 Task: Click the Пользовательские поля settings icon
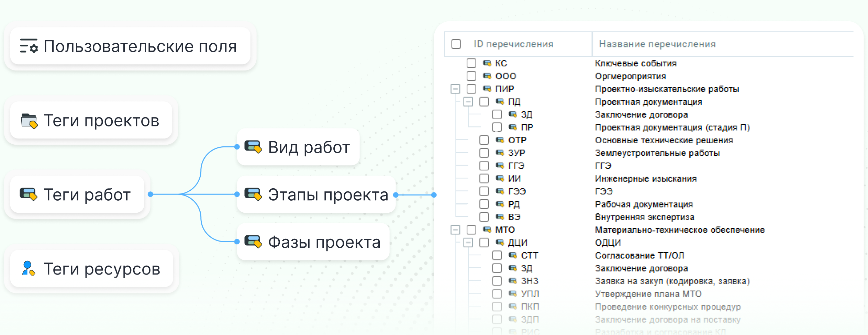pos(29,46)
